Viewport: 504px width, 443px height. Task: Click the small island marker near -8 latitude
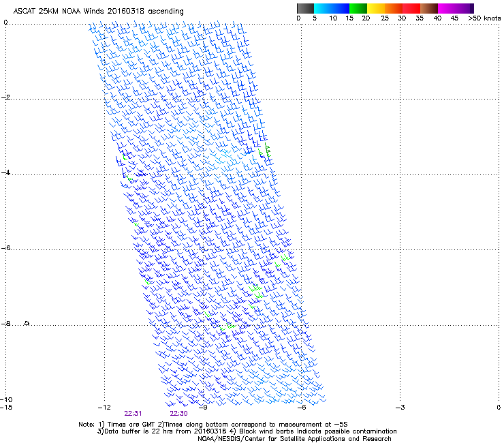coord(27,323)
